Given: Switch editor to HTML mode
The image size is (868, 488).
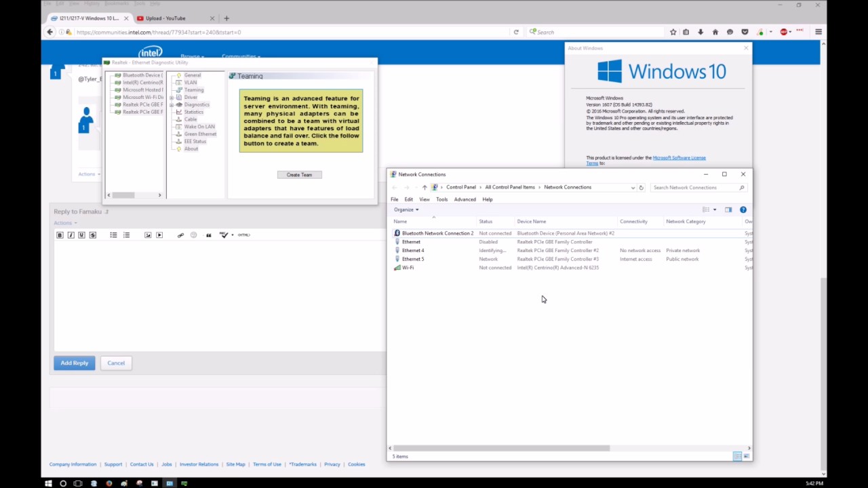Looking at the screenshot, I should point(243,235).
